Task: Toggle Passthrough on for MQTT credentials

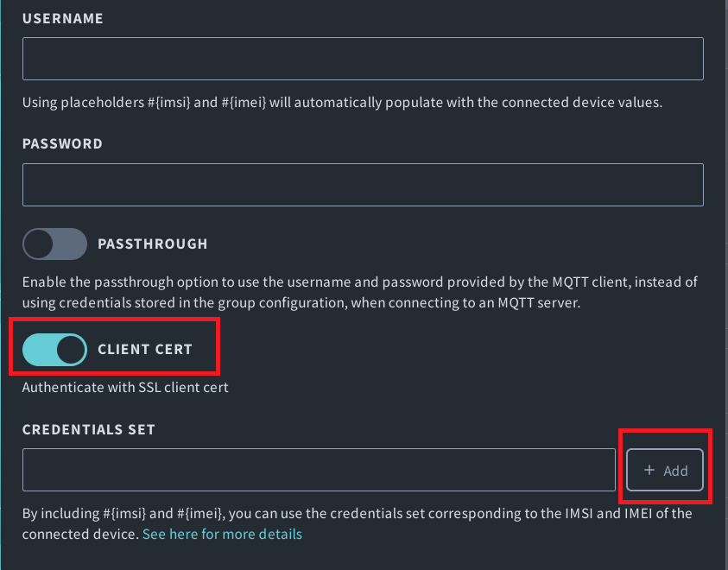Action: [x=54, y=244]
